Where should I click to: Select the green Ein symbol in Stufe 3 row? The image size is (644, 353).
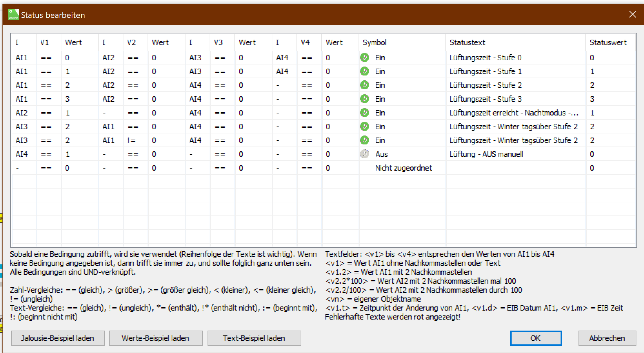(364, 99)
